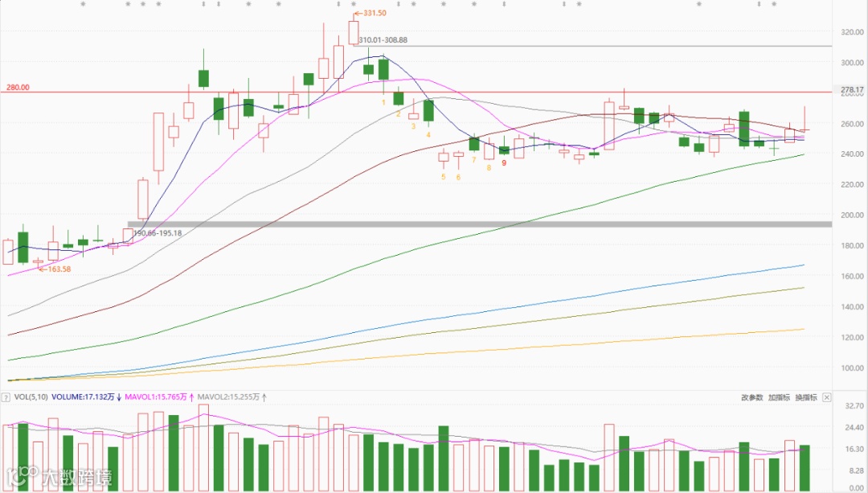868x493 pixels.
Task: Click 加指标 to add an indicator
Action: (779, 397)
